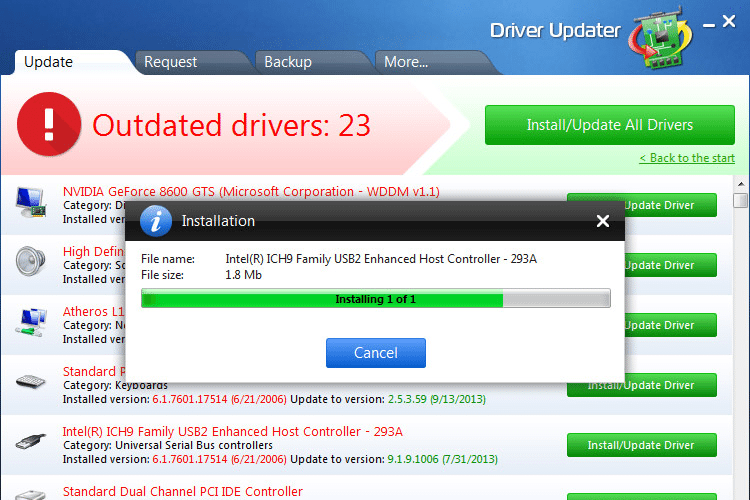
Task: Click Category: Universal Serial Bus controllers text
Action: pyautogui.click(x=168, y=445)
